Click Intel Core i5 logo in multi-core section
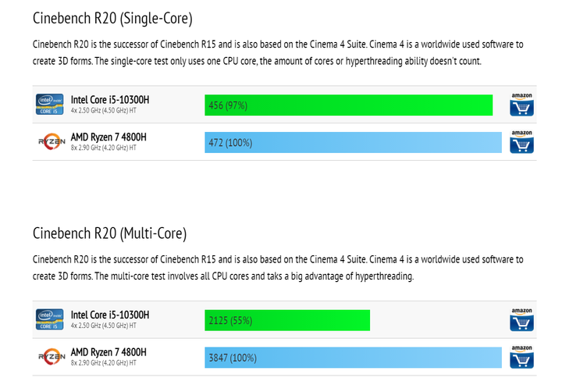 click(49, 319)
